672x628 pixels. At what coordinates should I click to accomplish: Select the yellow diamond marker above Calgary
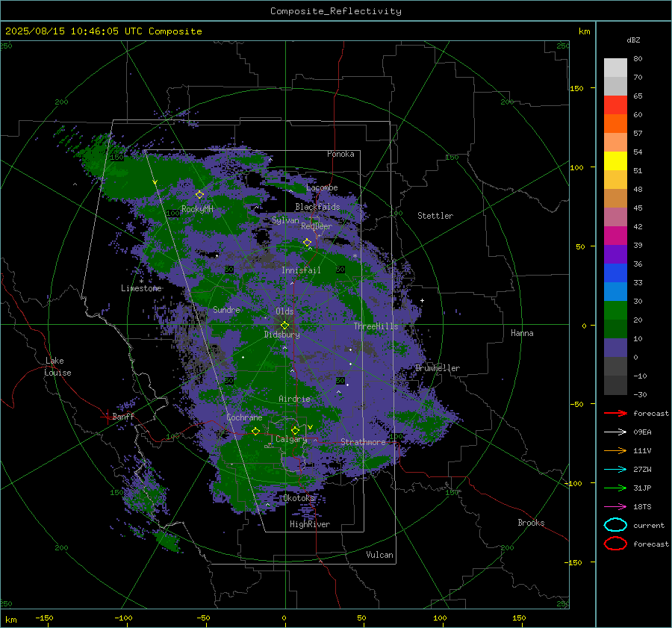coord(295,430)
